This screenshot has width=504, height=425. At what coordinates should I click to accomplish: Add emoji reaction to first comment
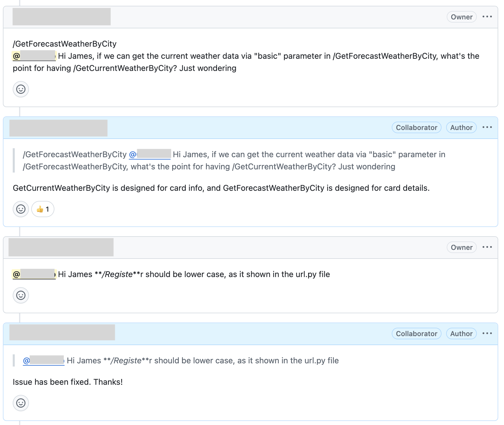[21, 89]
